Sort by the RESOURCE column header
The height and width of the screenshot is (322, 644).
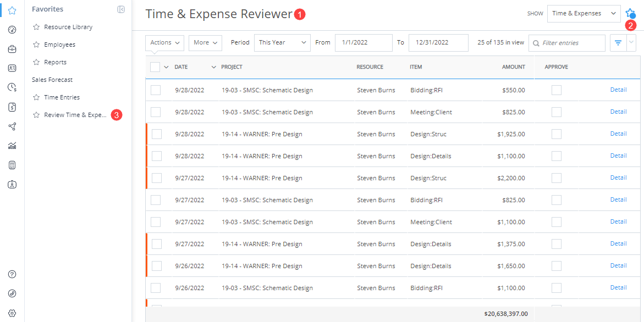(x=370, y=67)
